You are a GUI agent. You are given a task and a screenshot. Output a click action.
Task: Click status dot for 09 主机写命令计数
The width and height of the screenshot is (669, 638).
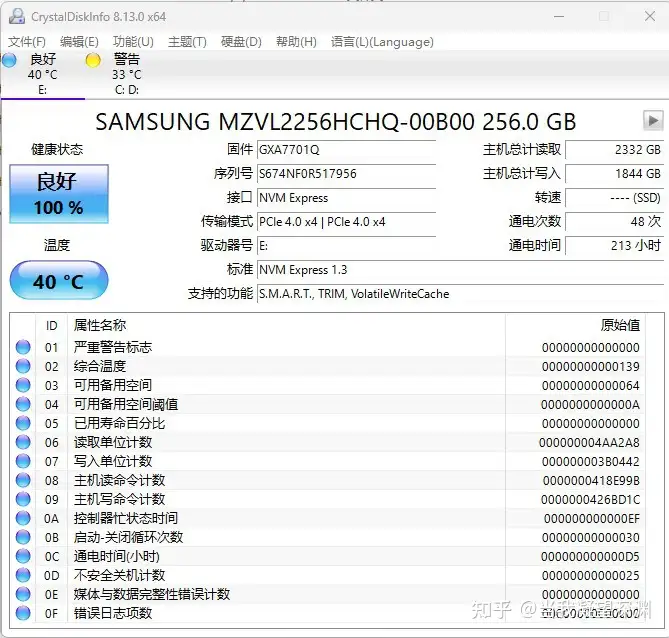pyautogui.click(x=23, y=499)
